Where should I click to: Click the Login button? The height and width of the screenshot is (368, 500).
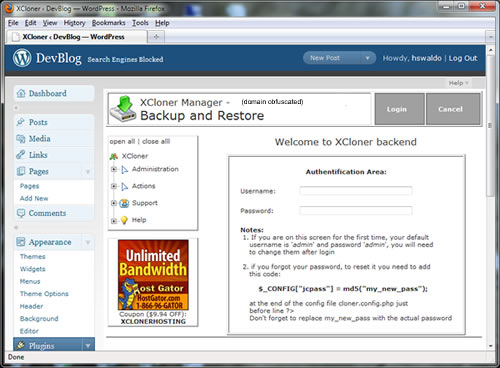[x=400, y=109]
